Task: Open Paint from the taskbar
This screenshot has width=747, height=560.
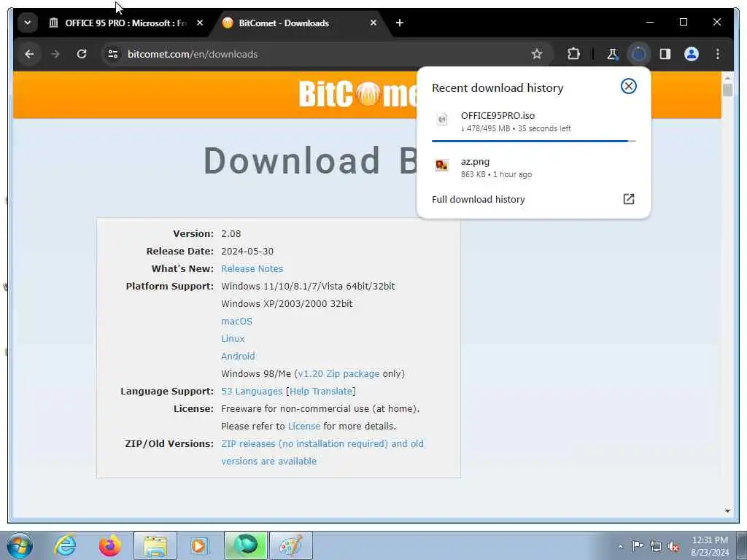Action: pos(290,545)
